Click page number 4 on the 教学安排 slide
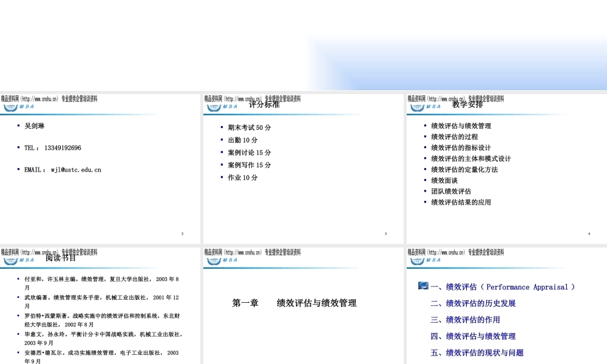The image size is (607, 364). click(x=589, y=234)
